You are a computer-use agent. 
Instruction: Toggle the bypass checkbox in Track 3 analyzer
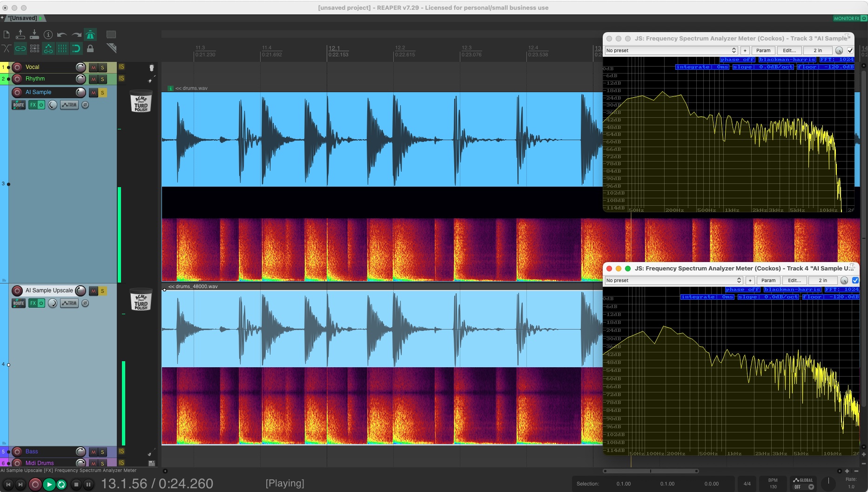tap(850, 50)
